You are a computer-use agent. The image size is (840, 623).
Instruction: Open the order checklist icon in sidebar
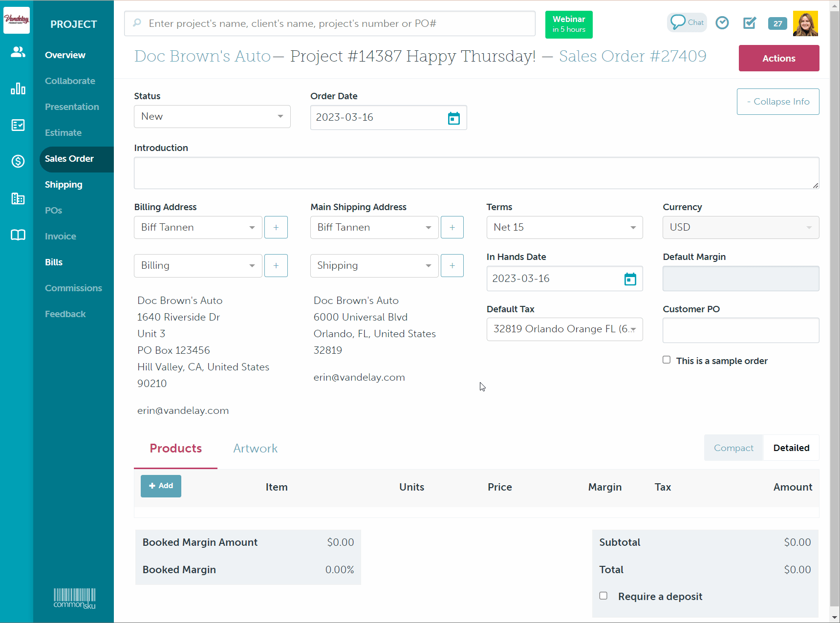point(18,125)
